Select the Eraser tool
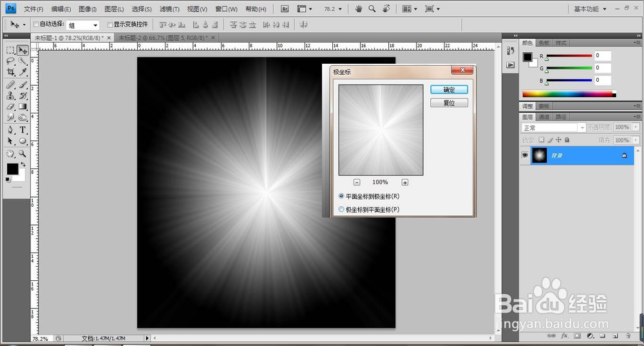This screenshot has width=644, height=346. click(x=10, y=106)
